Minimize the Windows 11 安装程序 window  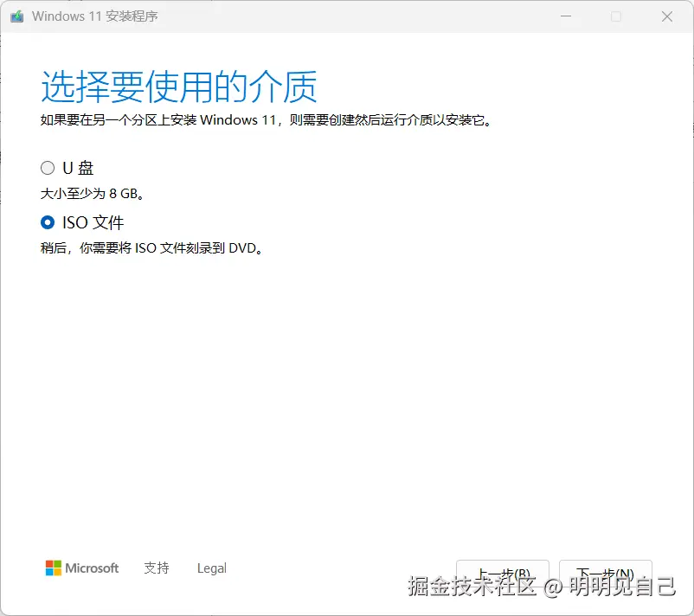566,16
